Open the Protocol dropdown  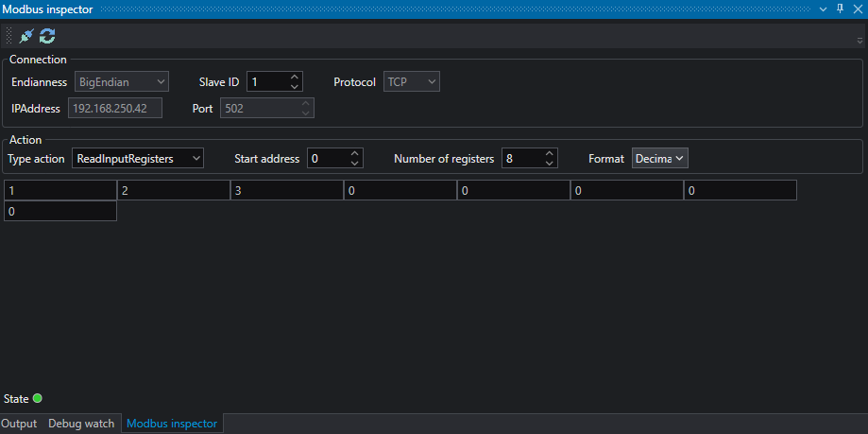(412, 82)
